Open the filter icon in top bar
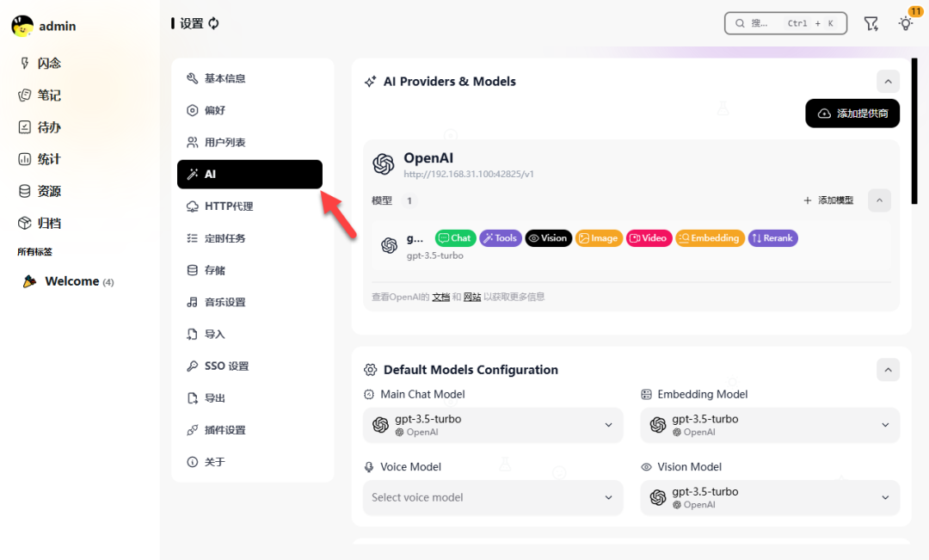 pyautogui.click(x=871, y=23)
